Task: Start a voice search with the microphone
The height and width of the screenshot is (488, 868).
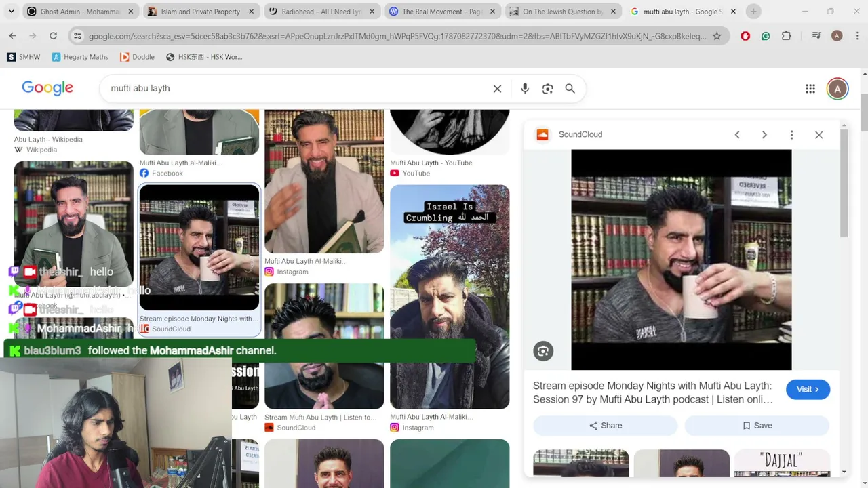Action: (525, 89)
